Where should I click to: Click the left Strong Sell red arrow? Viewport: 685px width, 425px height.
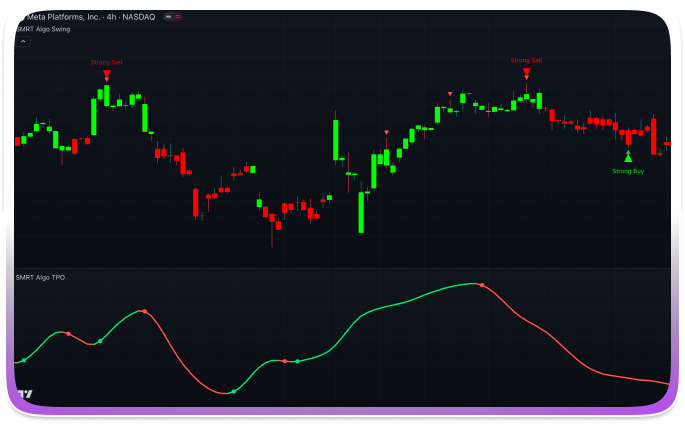click(x=106, y=74)
